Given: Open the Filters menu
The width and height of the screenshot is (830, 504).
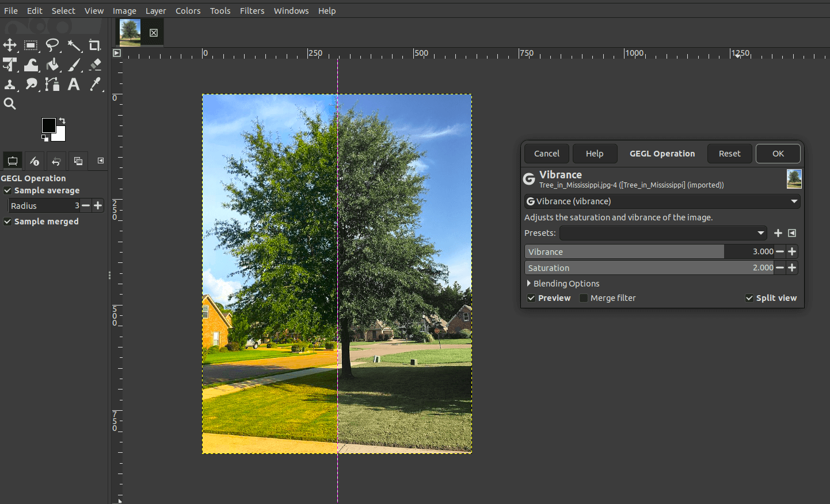Looking at the screenshot, I should [252, 10].
